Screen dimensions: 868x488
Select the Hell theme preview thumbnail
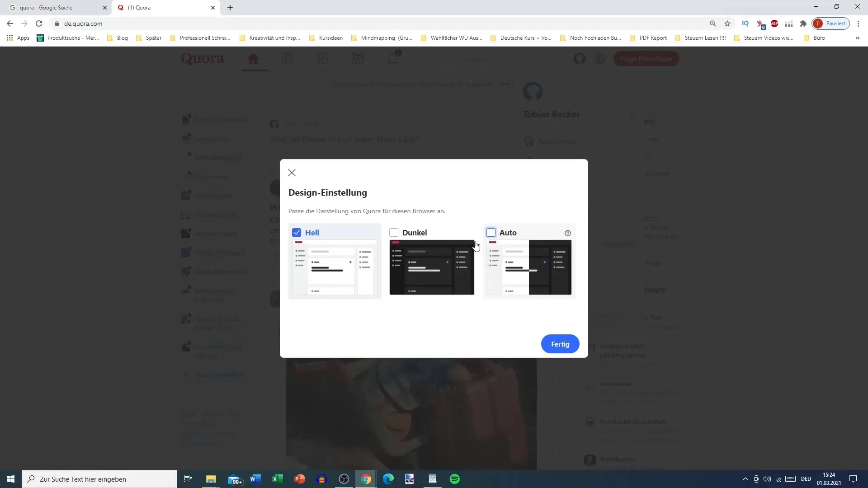click(335, 267)
